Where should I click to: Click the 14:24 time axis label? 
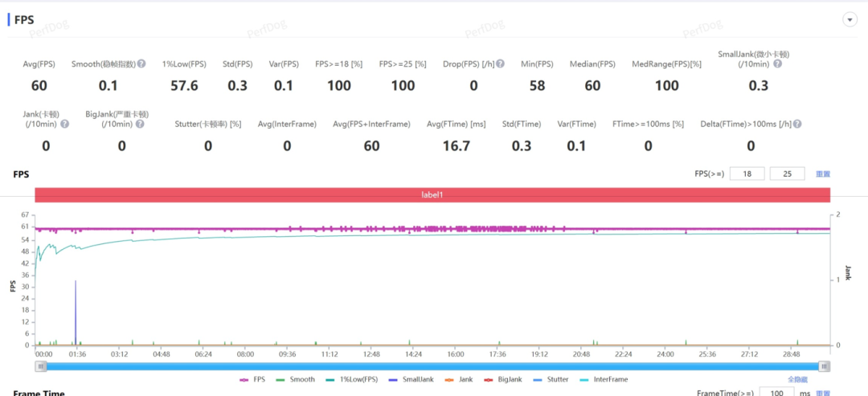click(414, 354)
